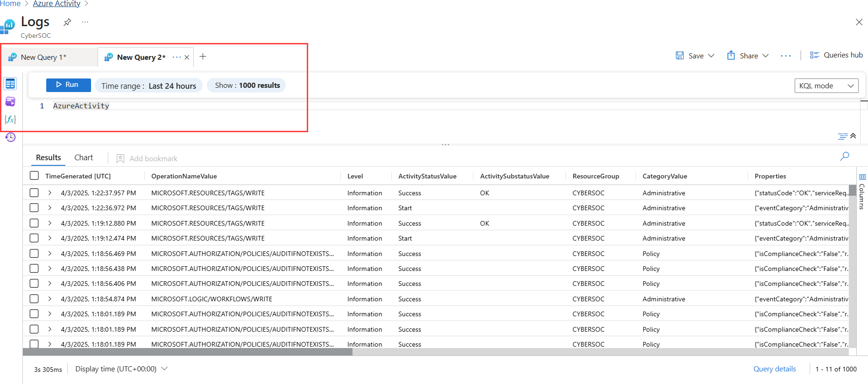This screenshot has width=868, height=384.
Task: Click the '1 - 11 of 1000' count
Action: (x=836, y=369)
